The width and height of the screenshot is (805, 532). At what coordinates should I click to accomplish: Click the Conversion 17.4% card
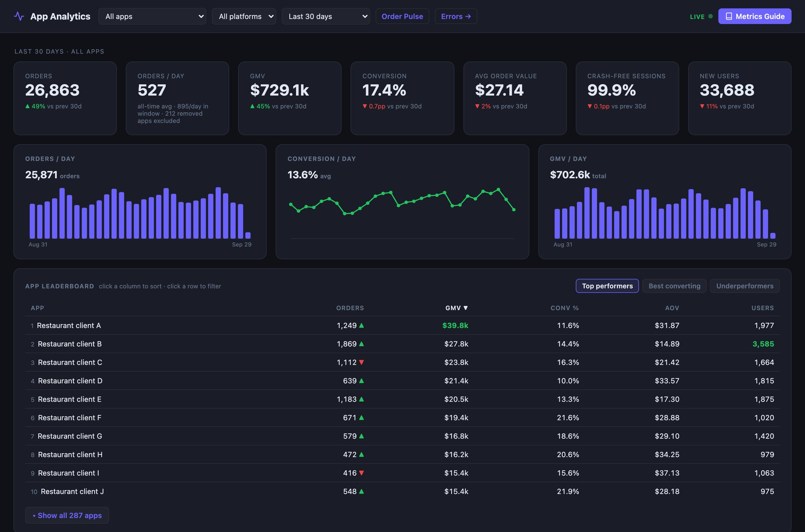point(402,98)
